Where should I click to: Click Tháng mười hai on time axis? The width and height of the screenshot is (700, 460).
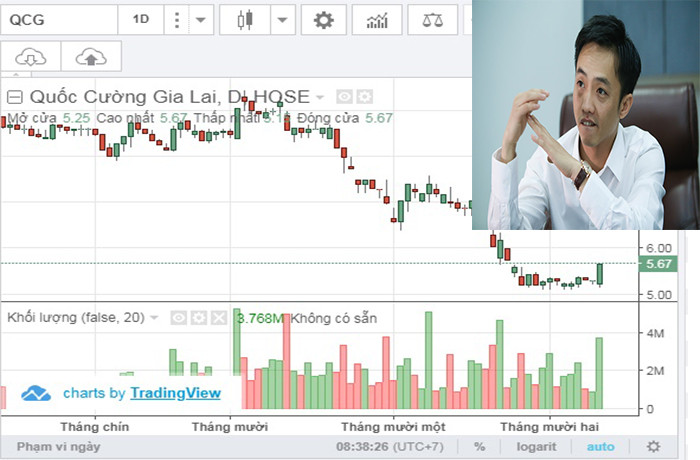pyautogui.click(x=550, y=427)
